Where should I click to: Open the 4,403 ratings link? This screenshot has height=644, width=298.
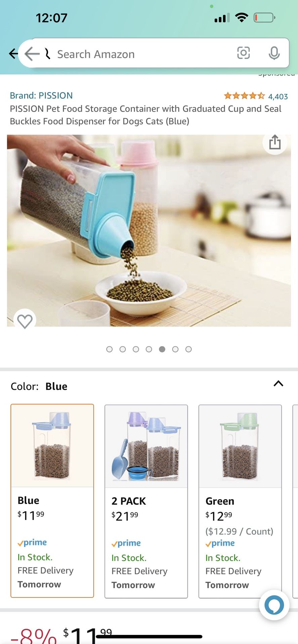pos(278,97)
